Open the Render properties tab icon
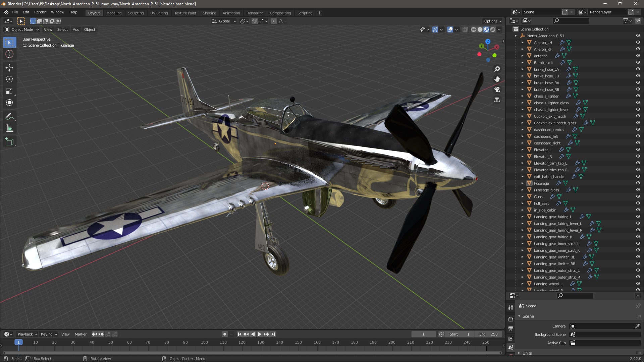This screenshot has height=362, width=644. click(511, 319)
